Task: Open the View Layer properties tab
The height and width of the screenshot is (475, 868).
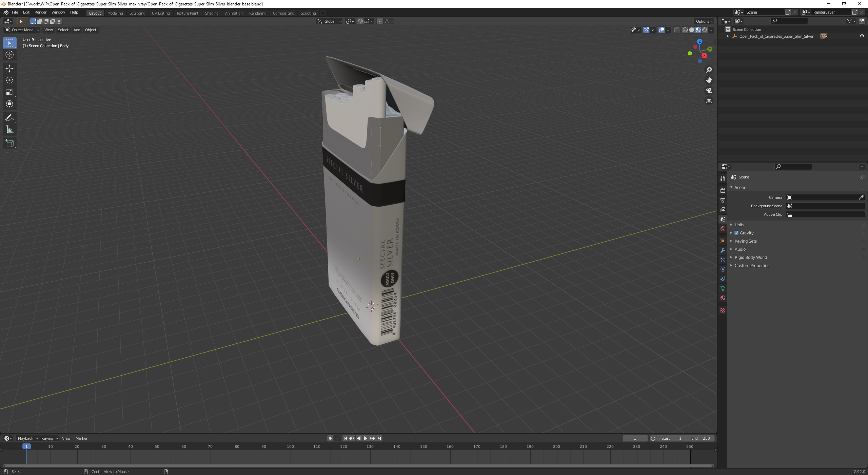Action: click(x=723, y=210)
